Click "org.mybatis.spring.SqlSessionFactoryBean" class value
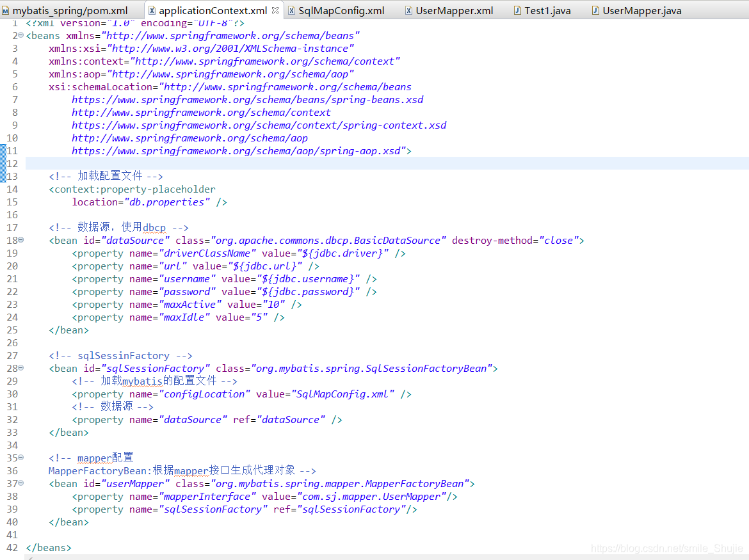Image resolution: width=749 pixels, height=560 pixels. point(371,369)
